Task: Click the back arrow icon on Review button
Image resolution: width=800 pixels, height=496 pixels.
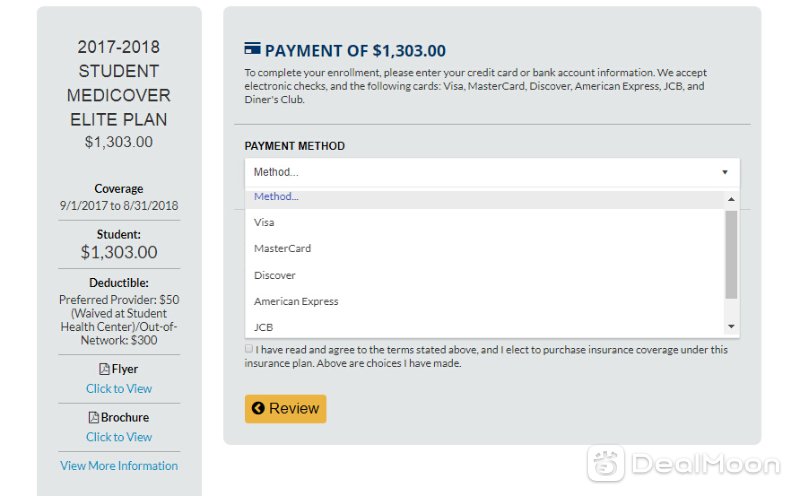Action: pyautogui.click(x=258, y=408)
